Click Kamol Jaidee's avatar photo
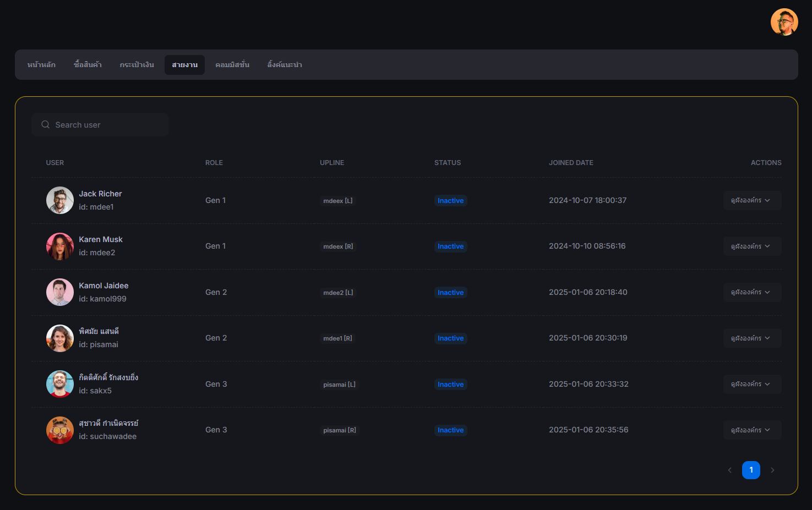Image resolution: width=812 pixels, height=510 pixels. tap(60, 292)
